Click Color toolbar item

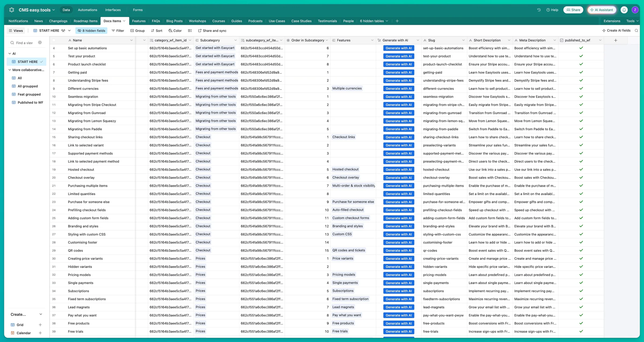coord(175,31)
